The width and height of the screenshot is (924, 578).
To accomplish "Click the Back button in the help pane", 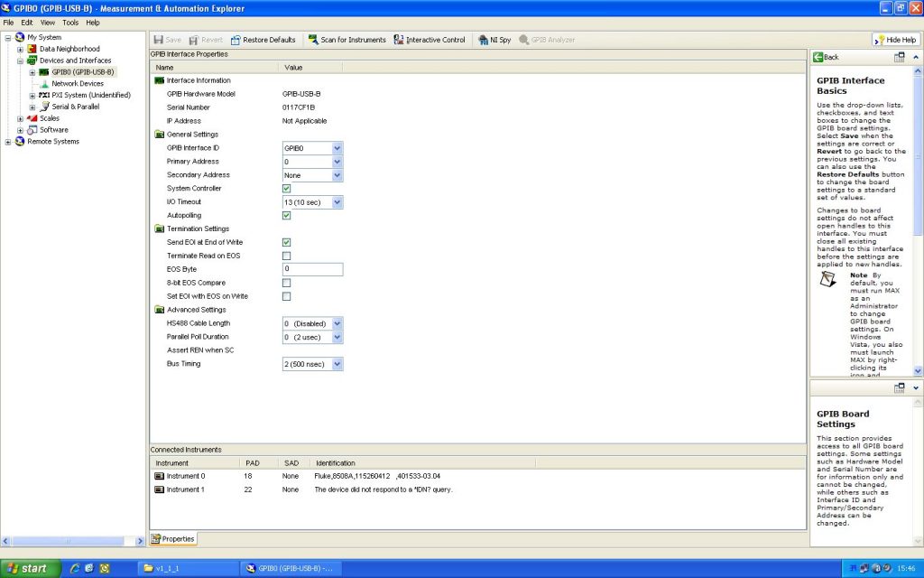I will [x=826, y=57].
